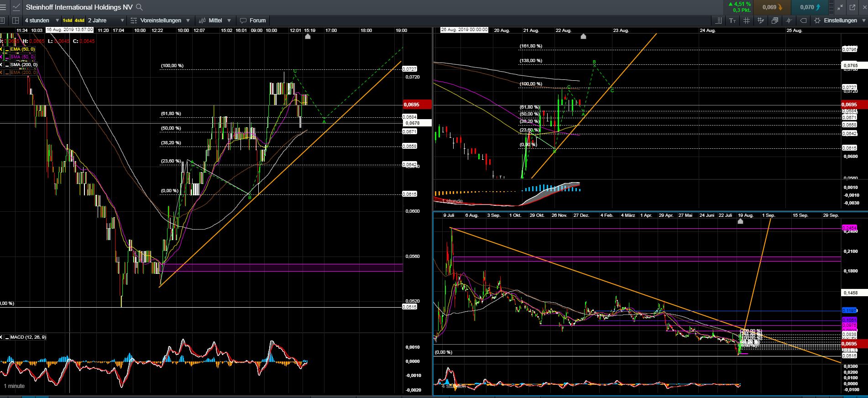The height and width of the screenshot is (398, 868).
Task: Toggle the chart gridlines icon
Action: coord(747,21)
